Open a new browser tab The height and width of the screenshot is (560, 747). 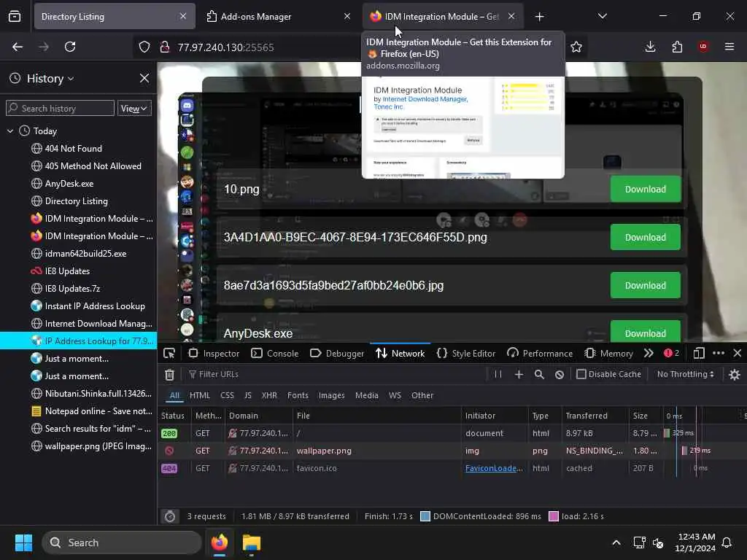coord(539,17)
